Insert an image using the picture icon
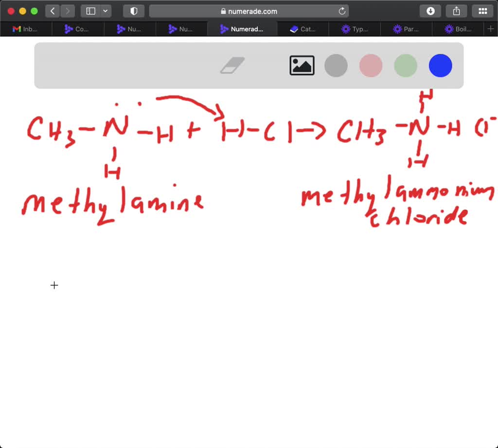The image size is (498, 448). 302,65
